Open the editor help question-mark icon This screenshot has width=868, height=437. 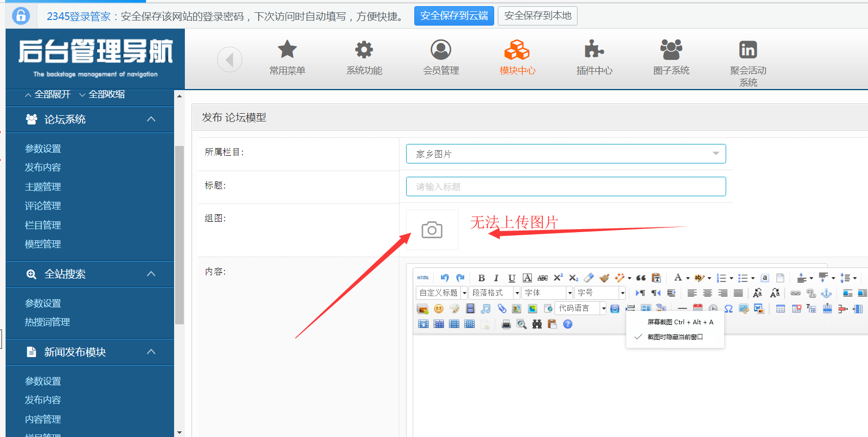coord(567,324)
